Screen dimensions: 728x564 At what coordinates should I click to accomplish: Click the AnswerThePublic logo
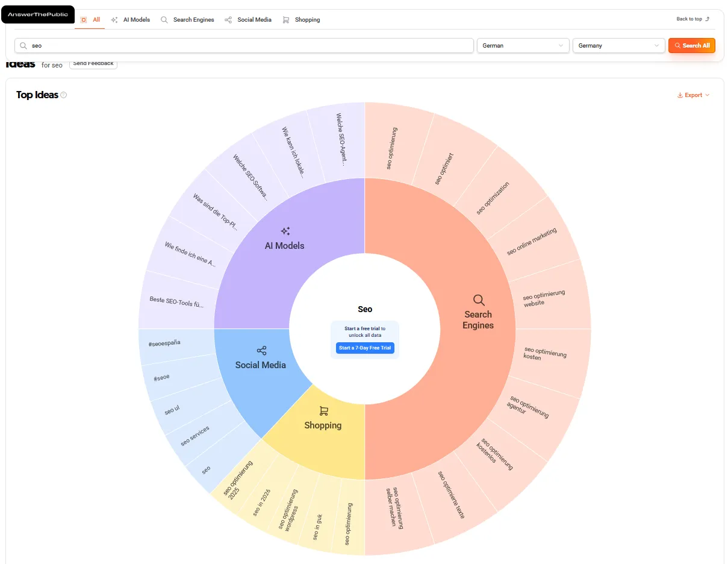click(38, 14)
